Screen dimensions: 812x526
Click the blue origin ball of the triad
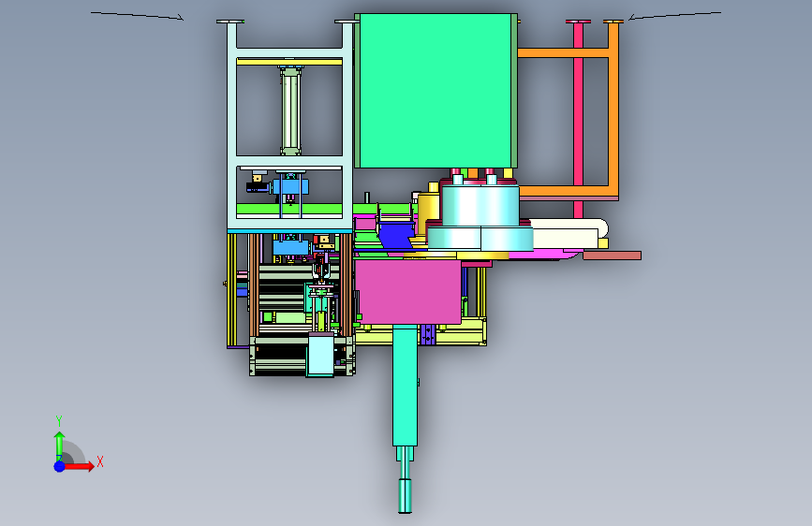[x=59, y=466]
